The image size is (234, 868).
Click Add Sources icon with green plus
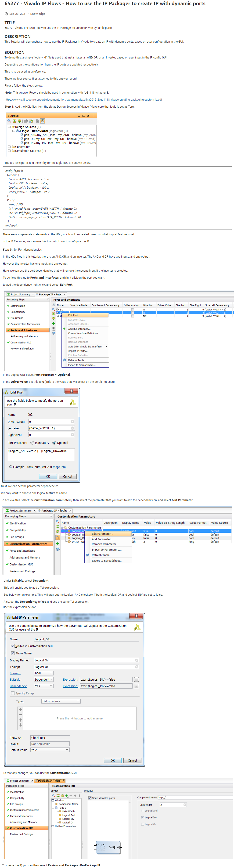coord(31,121)
